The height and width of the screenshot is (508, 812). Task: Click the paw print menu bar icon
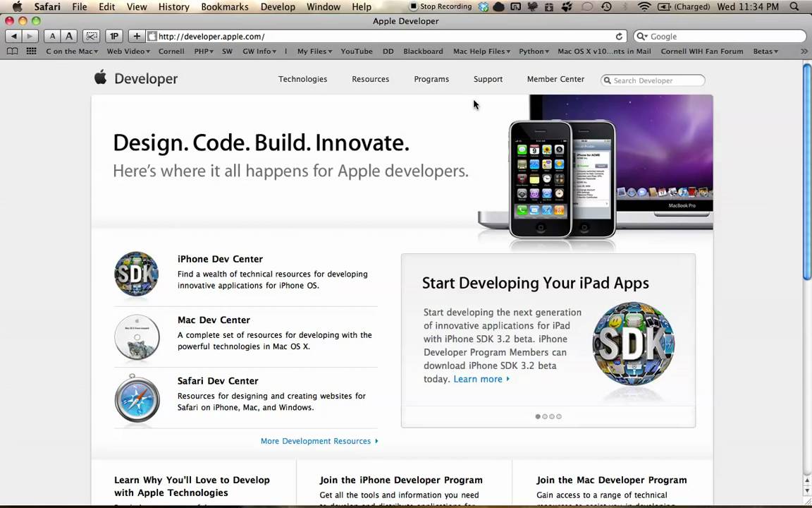point(567,7)
